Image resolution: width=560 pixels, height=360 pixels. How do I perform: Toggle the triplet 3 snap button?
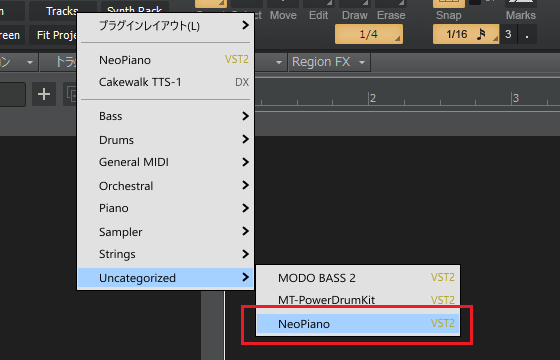coord(508,34)
